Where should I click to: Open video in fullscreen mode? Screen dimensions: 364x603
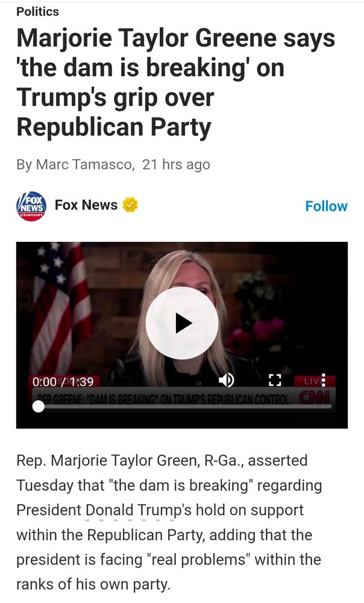[275, 380]
